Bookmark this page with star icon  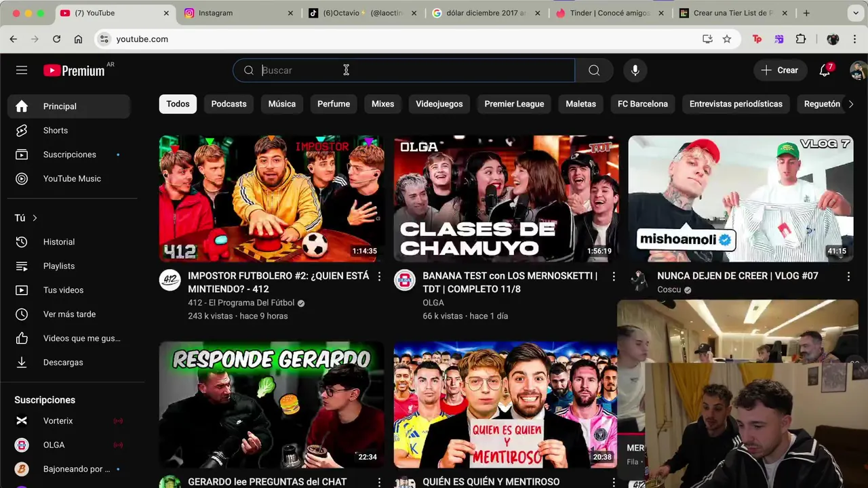point(727,39)
